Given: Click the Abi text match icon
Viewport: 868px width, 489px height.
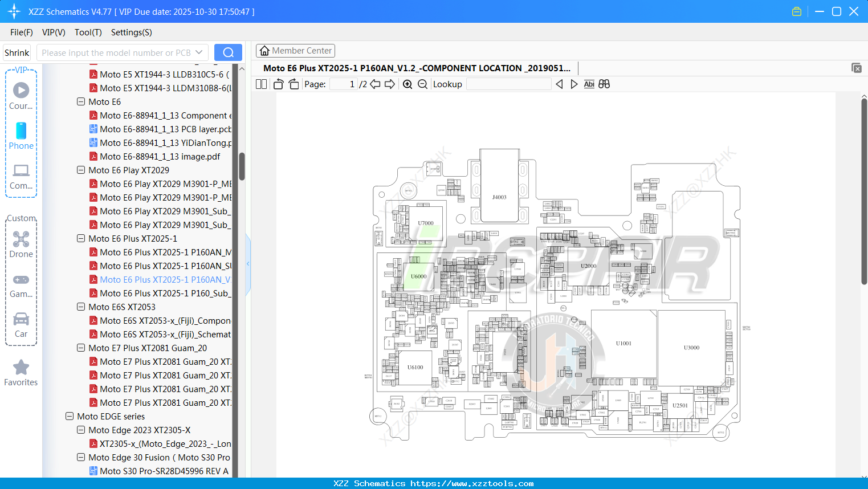Looking at the screenshot, I should (589, 84).
